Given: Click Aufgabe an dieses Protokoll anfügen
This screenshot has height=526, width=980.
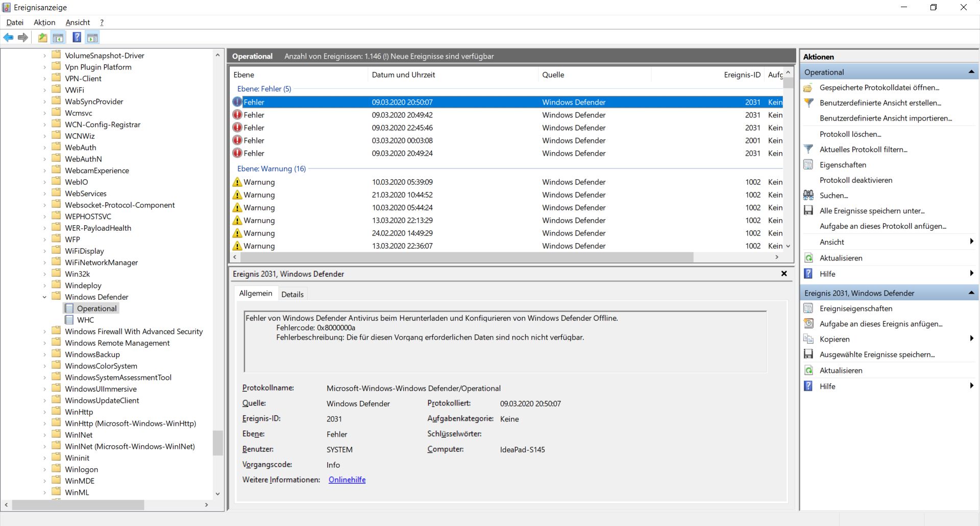Looking at the screenshot, I should click(883, 226).
